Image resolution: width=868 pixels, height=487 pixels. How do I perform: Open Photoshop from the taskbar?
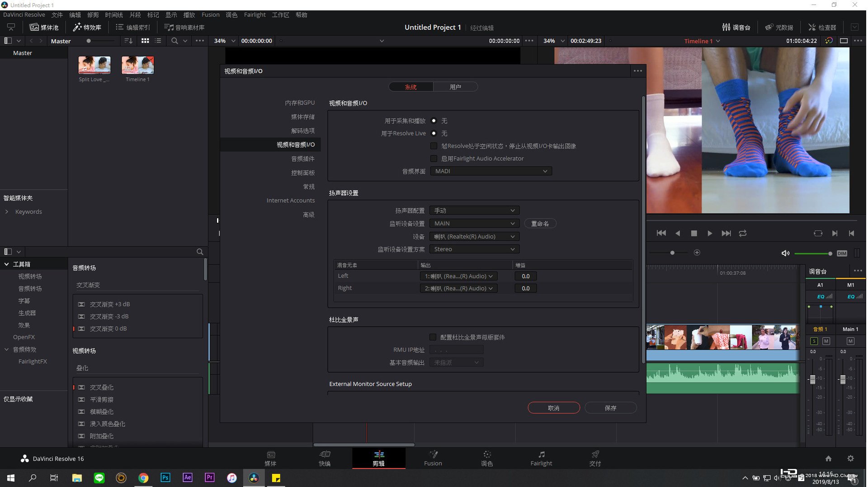point(165,478)
